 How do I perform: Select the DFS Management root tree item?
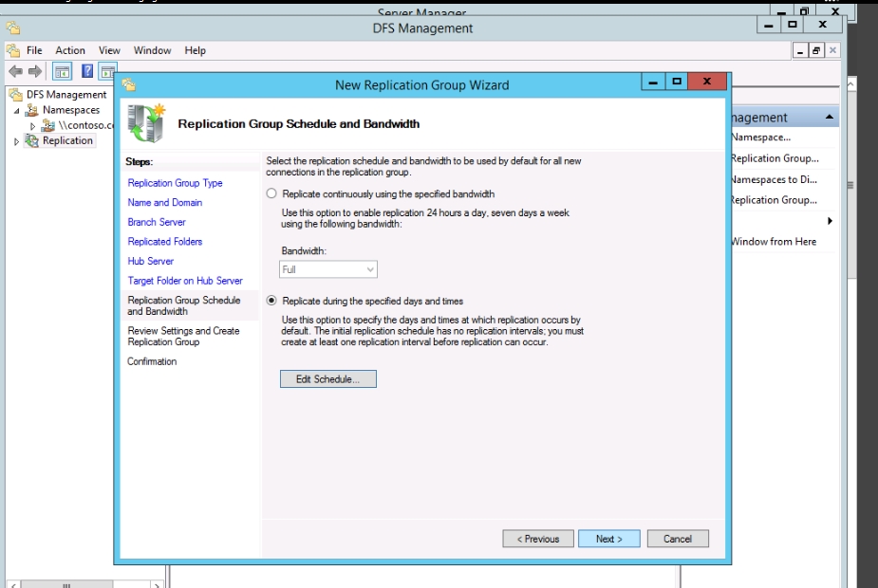(x=66, y=95)
